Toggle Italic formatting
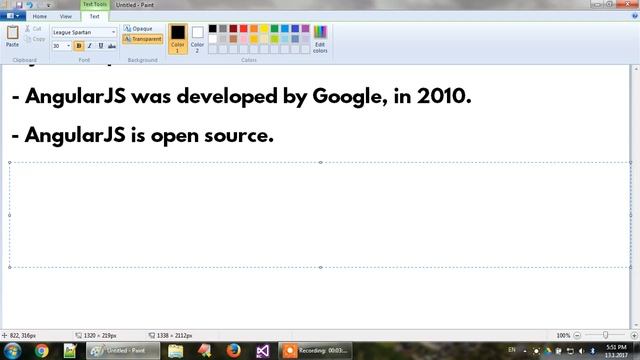The height and width of the screenshot is (360, 640). pos(90,46)
